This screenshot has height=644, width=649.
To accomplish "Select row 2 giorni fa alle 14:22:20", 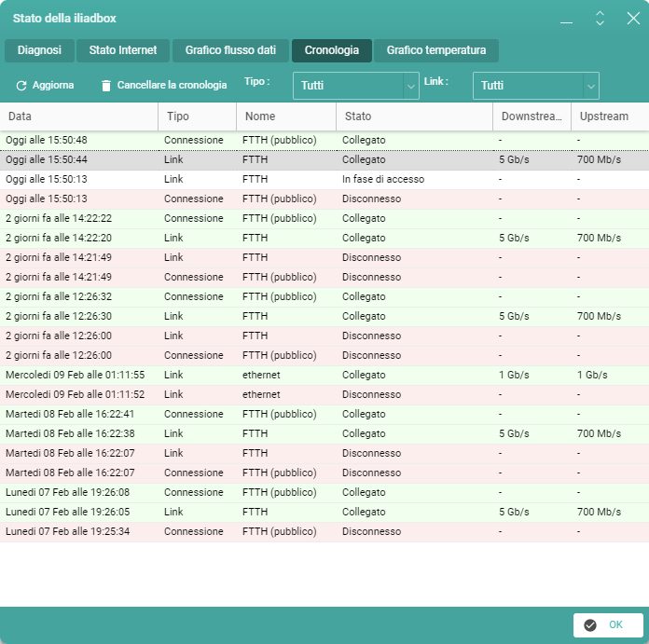I will (x=324, y=238).
